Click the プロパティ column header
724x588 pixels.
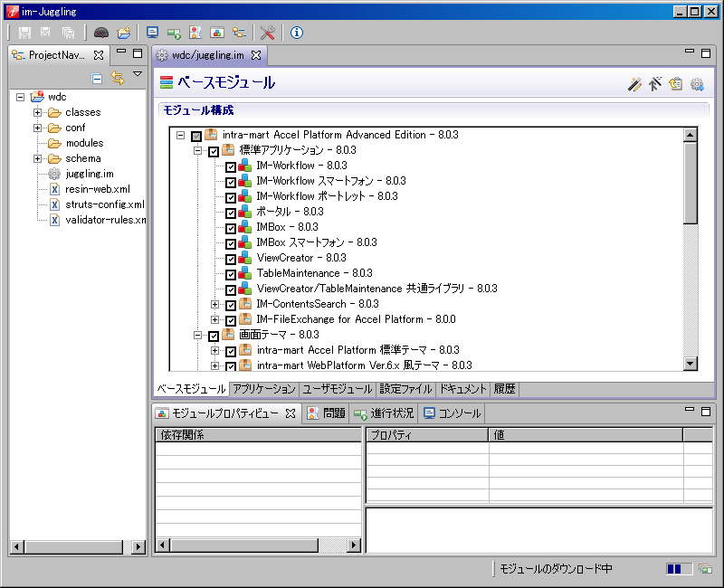click(427, 435)
